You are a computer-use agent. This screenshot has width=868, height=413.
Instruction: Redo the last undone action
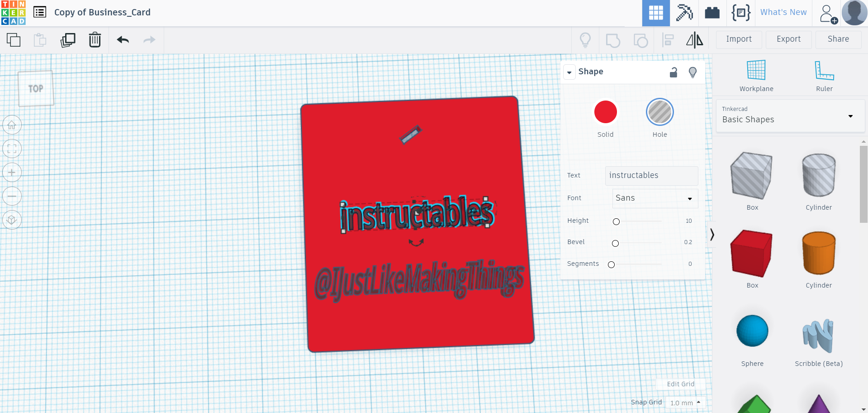tap(149, 40)
